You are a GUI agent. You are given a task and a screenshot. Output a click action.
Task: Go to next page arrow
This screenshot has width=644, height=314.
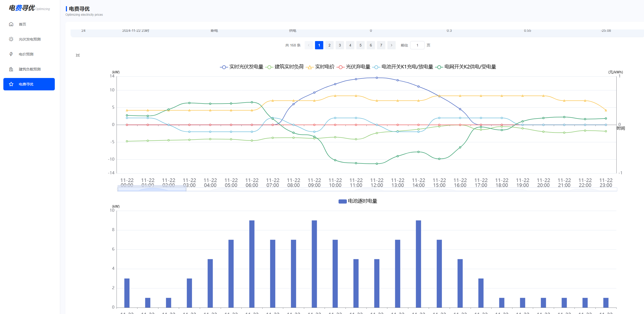392,45
